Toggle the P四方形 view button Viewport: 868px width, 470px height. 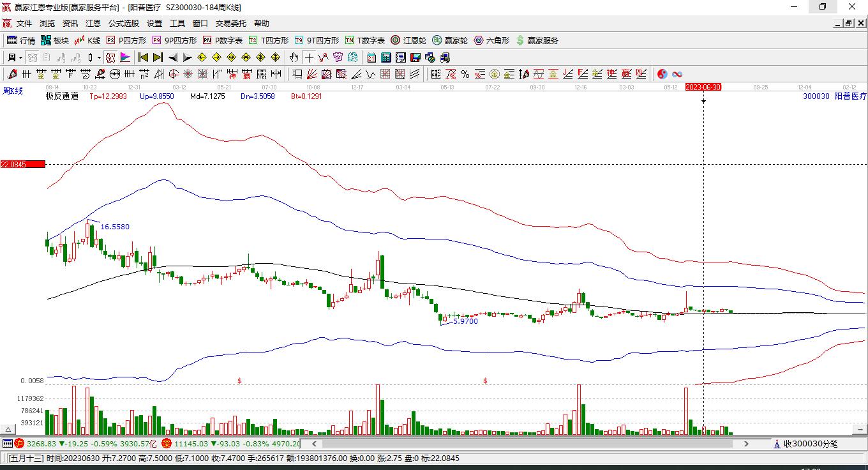coord(126,40)
